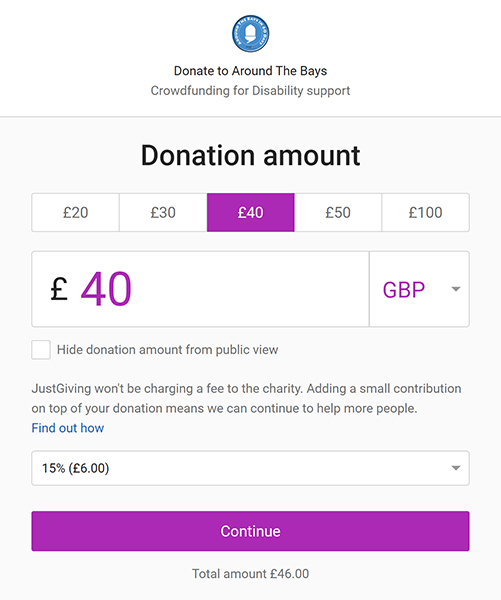Image resolution: width=501 pixels, height=600 pixels.
Task: Click the Donation amount heading
Action: click(250, 156)
